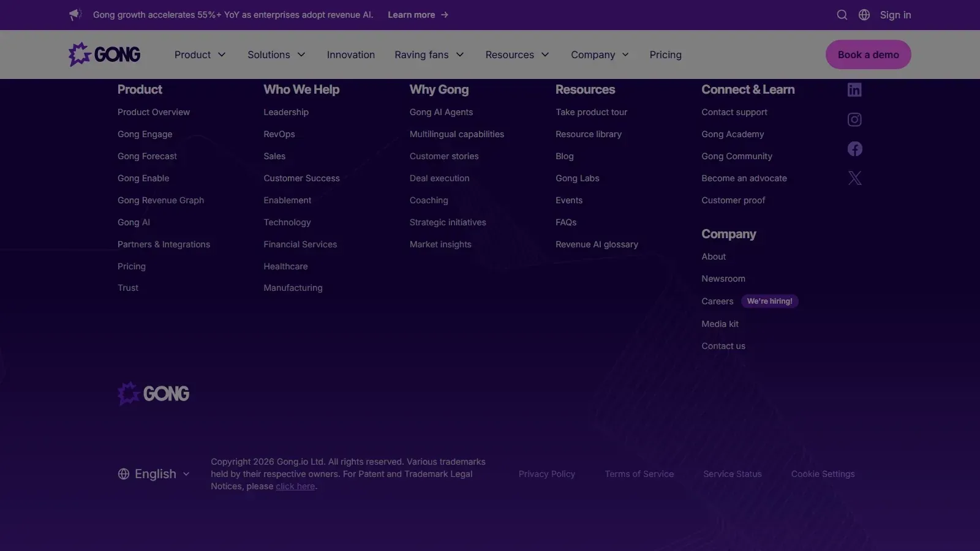Go to Gong homepage via header logo
Image resolution: width=980 pixels, height=551 pixels.
[105, 54]
